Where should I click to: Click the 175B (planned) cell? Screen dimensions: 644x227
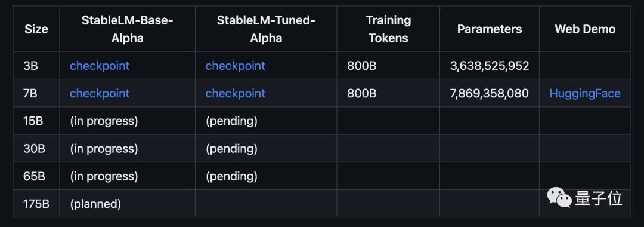128,204
